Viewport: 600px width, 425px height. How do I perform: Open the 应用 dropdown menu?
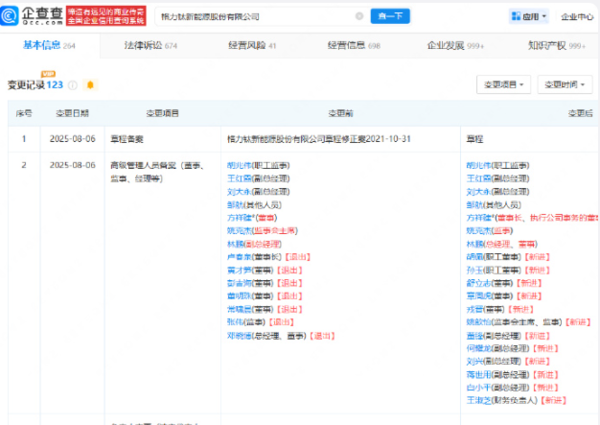(529, 16)
